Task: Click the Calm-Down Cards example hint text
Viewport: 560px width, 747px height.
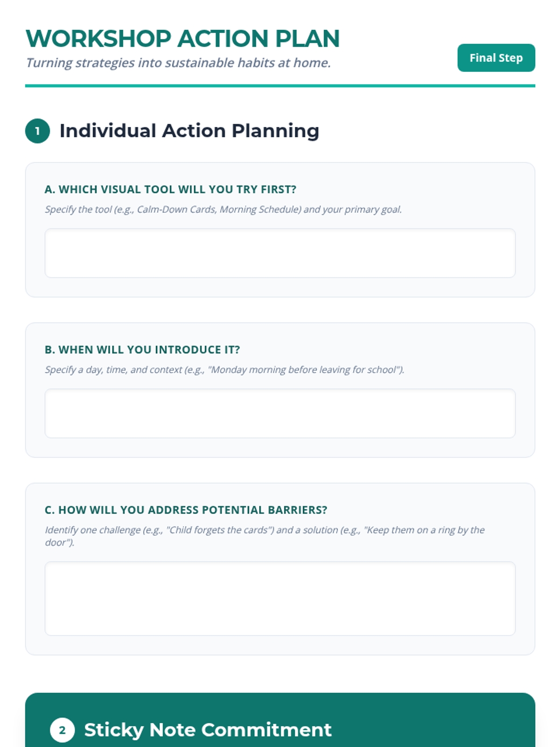Action: [x=223, y=210]
